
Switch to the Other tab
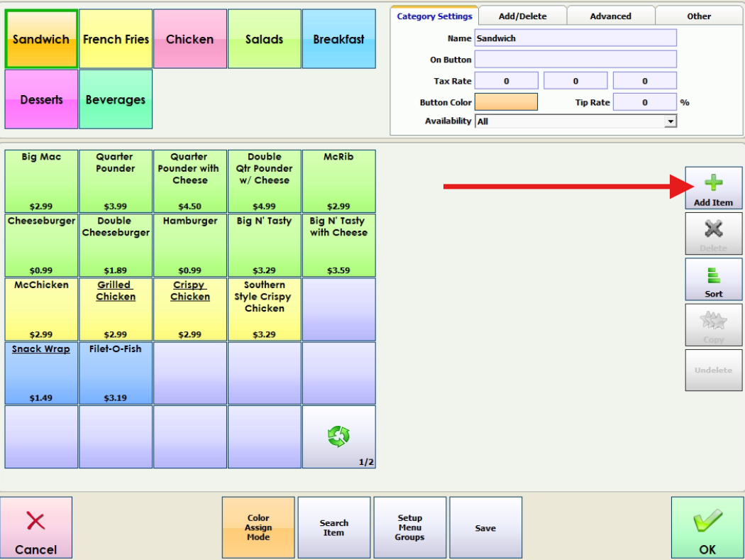[699, 16]
